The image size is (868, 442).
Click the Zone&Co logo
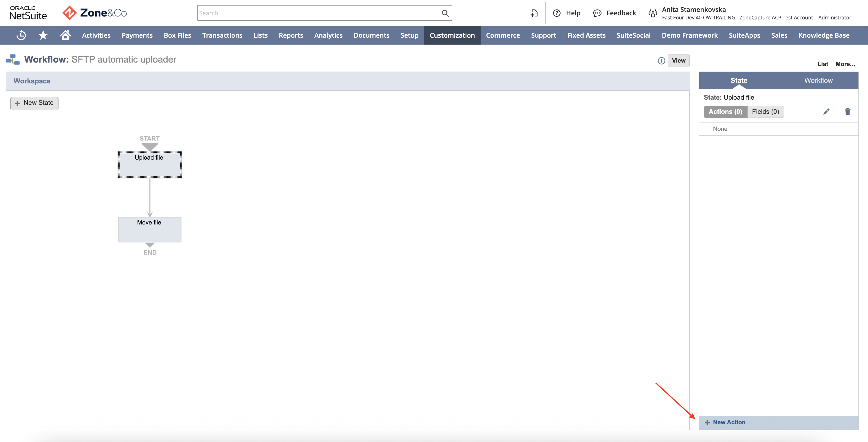point(94,13)
